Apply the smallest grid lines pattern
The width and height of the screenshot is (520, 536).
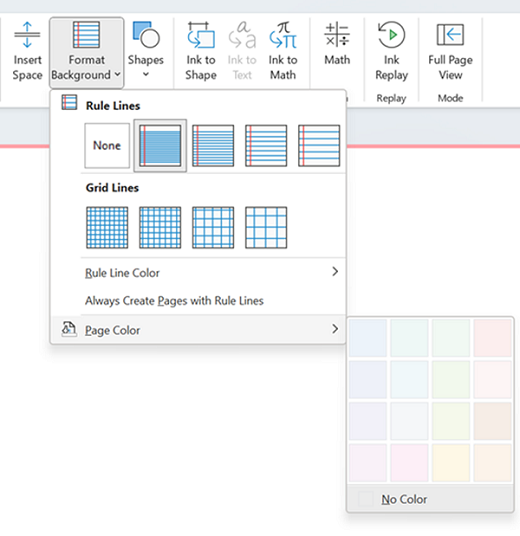click(x=107, y=227)
